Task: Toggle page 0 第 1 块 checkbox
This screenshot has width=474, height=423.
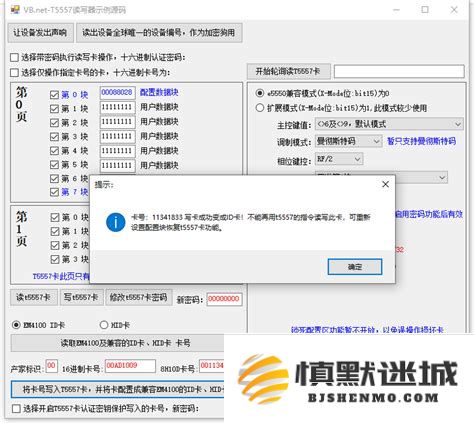Action: [54, 109]
